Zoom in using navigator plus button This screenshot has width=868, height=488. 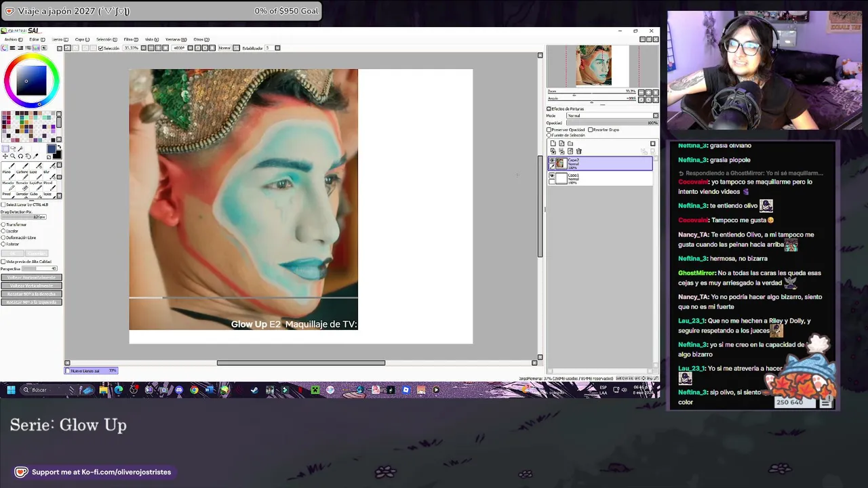click(649, 92)
